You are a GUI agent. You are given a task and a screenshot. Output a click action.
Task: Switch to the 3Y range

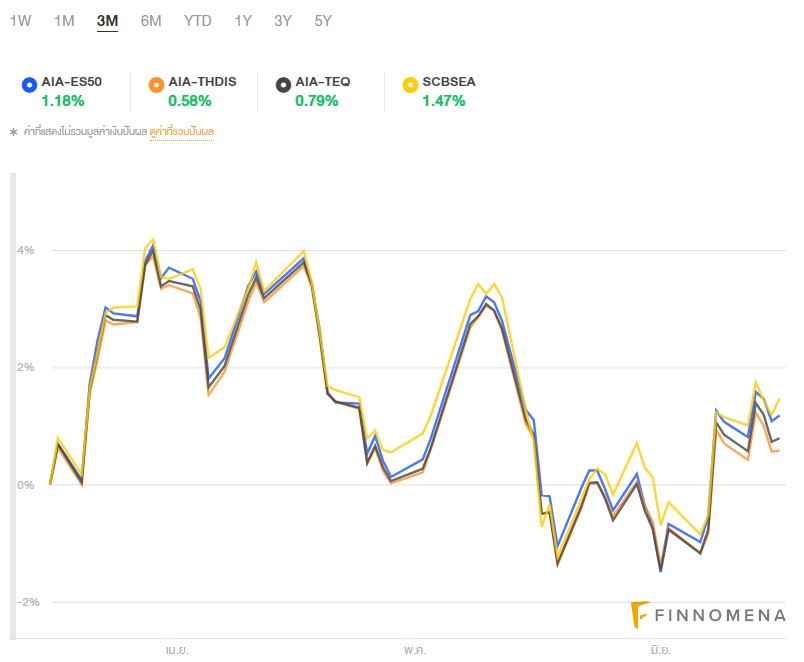tap(283, 20)
